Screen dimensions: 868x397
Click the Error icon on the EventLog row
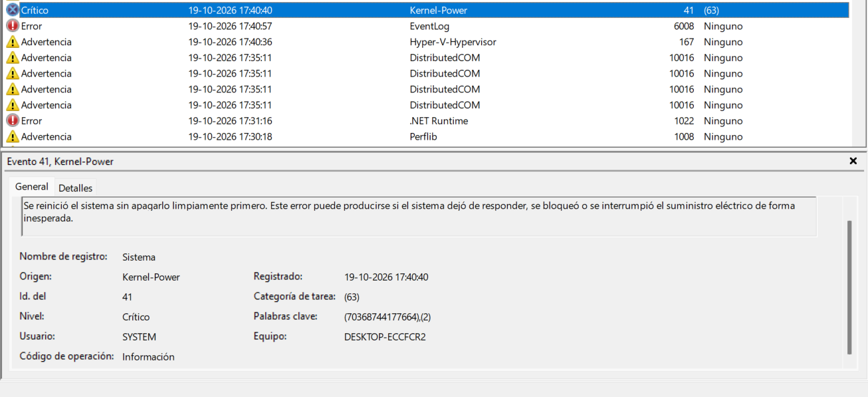click(x=13, y=26)
